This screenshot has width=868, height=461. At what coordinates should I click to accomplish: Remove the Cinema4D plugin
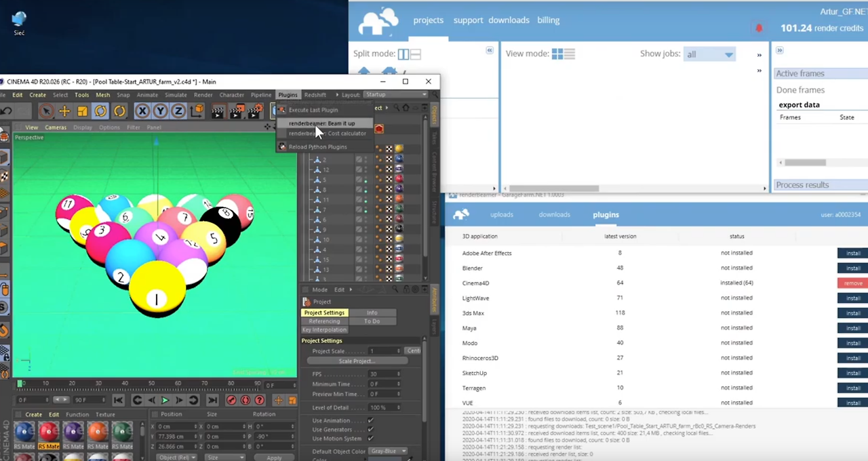(852, 283)
